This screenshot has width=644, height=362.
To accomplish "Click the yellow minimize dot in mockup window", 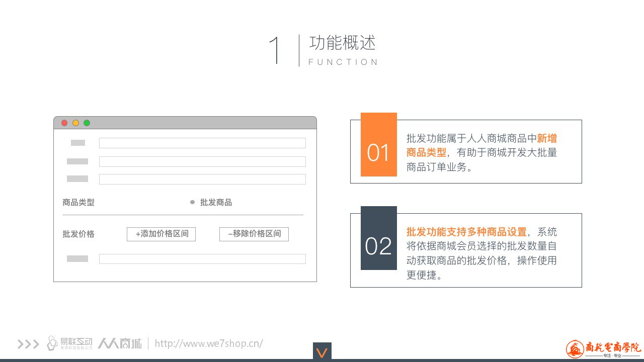I will tap(75, 123).
